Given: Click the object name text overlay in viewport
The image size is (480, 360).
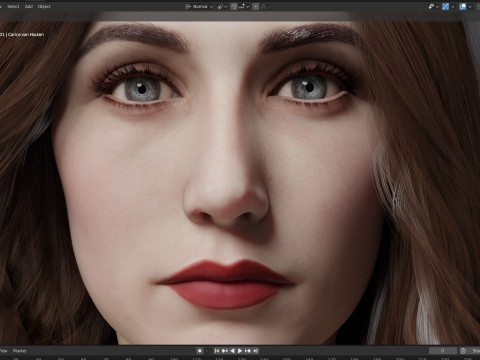Looking at the screenshot, I should (22, 34).
